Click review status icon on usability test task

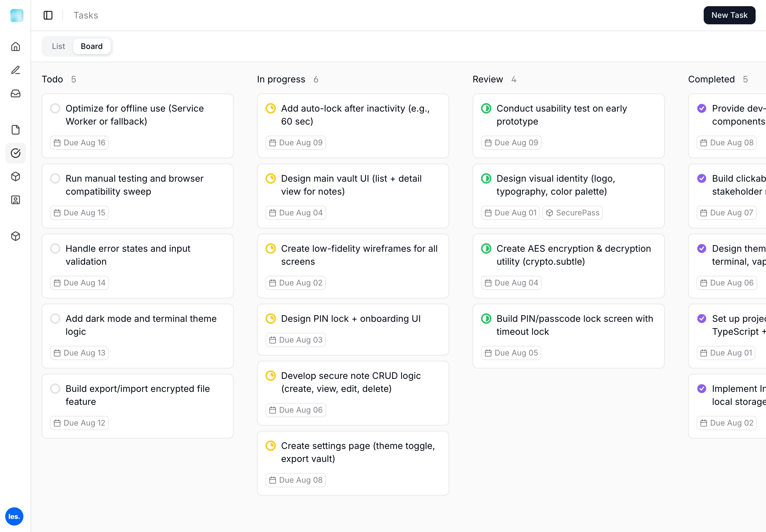click(x=486, y=108)
